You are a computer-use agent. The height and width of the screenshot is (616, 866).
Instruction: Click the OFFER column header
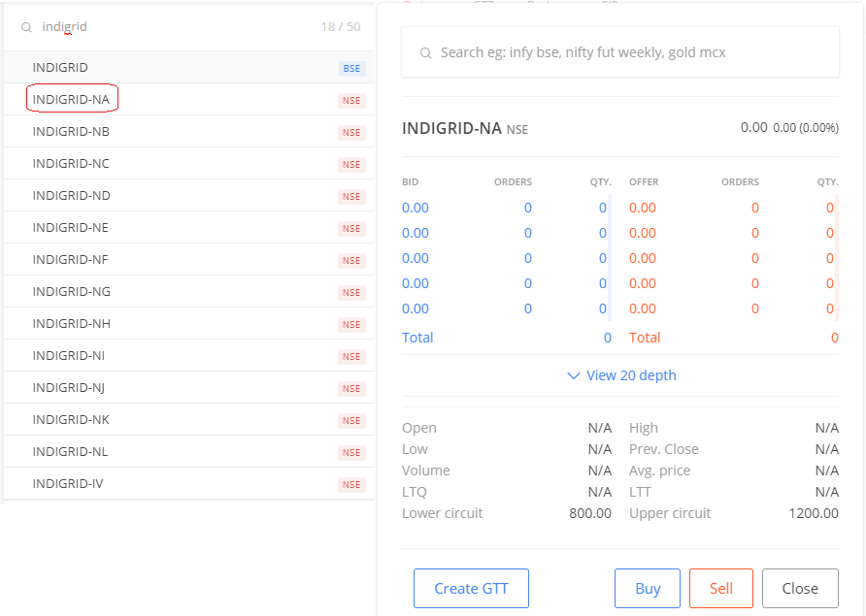(x=644, y=181)
